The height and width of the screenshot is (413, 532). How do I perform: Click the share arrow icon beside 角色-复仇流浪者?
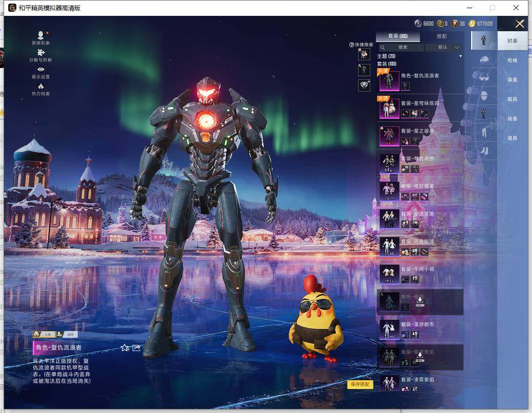[x=137, y=347]
